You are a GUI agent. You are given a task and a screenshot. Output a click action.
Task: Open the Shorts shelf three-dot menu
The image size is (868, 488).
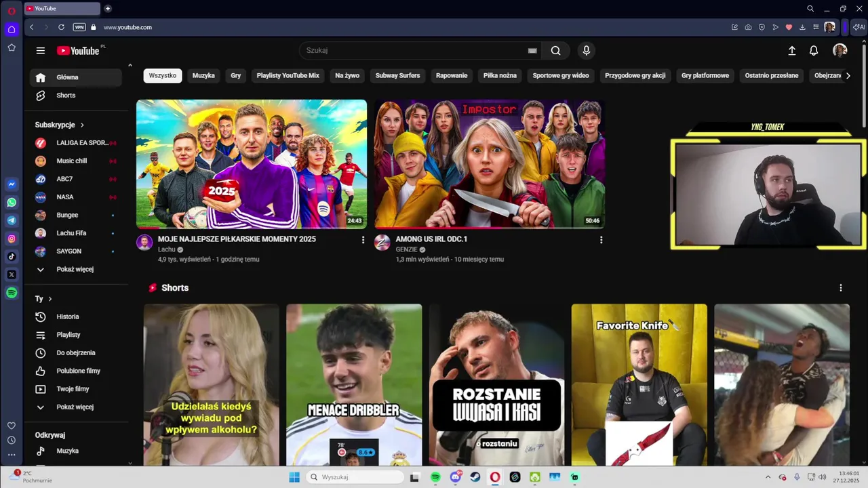coord(840,288)
